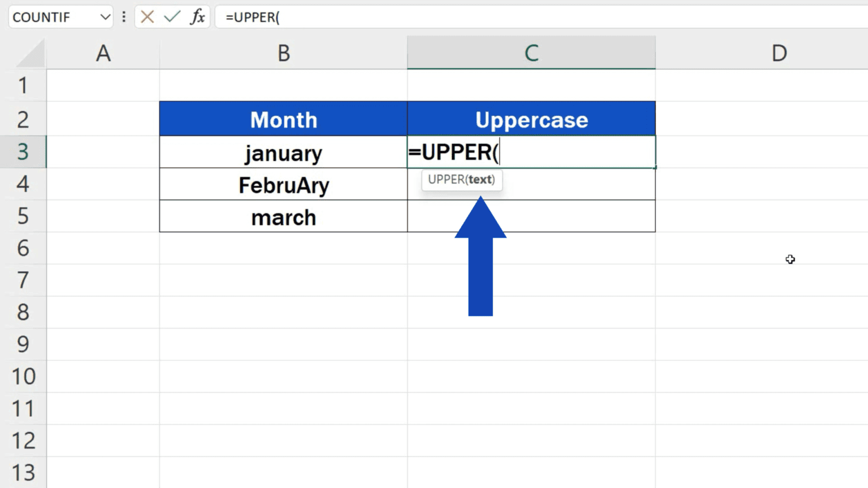The width and height of the screenshot is (868, 488).
Task: Click the vertical ellipsis beside the name box
Action: [x=124, y=17]
